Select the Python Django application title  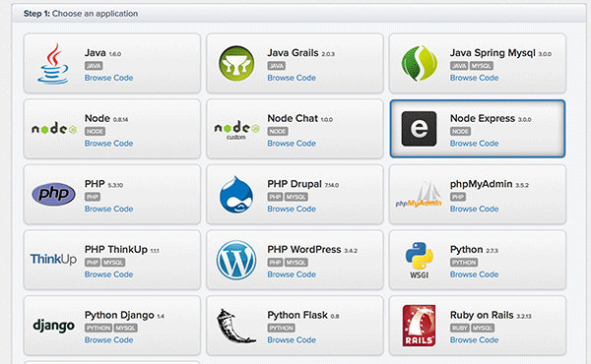119,315
